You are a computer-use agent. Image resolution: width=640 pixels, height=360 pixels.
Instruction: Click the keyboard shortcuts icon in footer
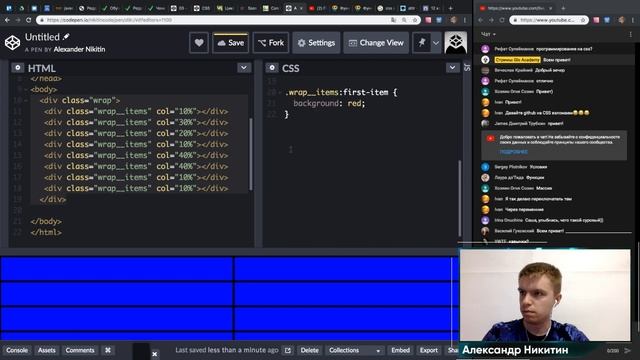coord(108,350)
